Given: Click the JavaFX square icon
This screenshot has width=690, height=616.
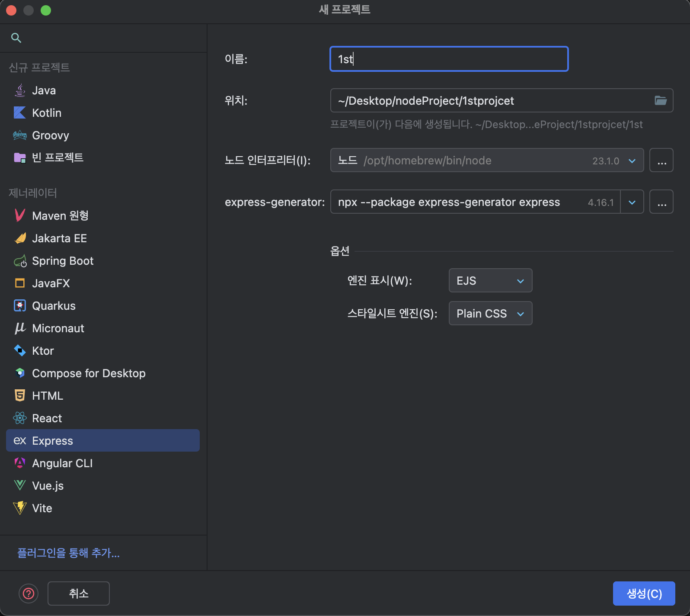Looking at the screenshot, I should pos(20,283).
